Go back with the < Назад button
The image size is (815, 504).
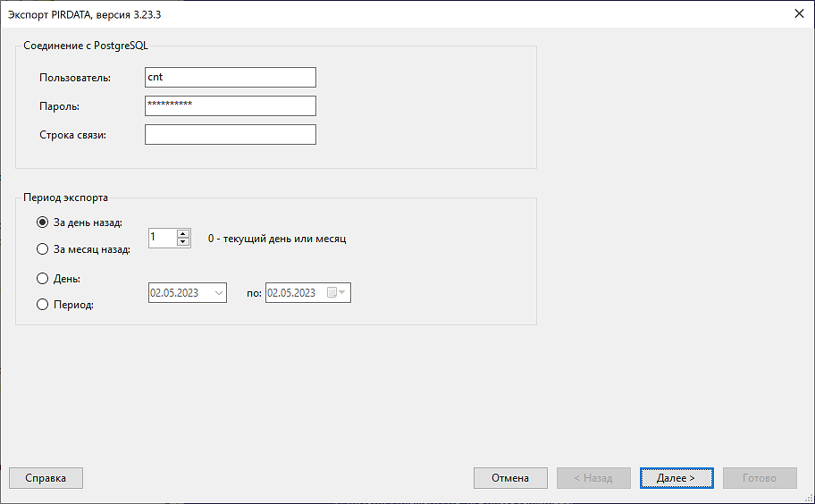[x=593, y=478]
